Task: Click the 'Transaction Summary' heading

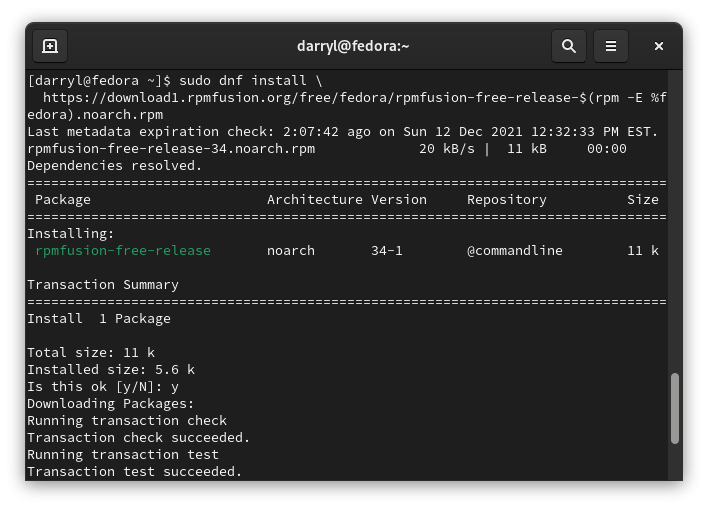Action: tap(103, 285)
